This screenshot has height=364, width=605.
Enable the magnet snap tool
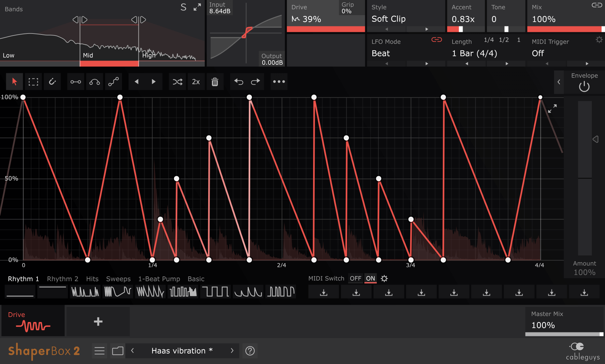[52, 82]
